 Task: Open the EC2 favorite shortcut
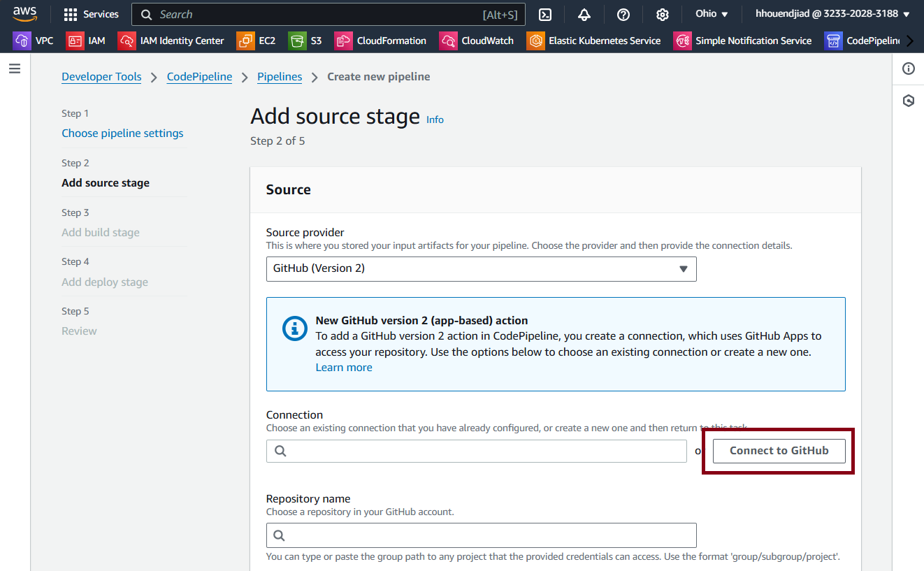point(257,41)
